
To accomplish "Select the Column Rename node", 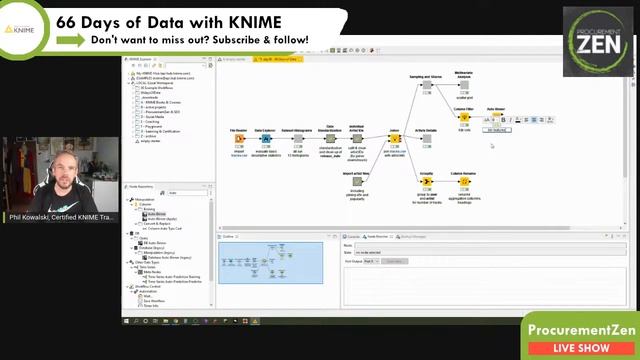I will (464, 182).
